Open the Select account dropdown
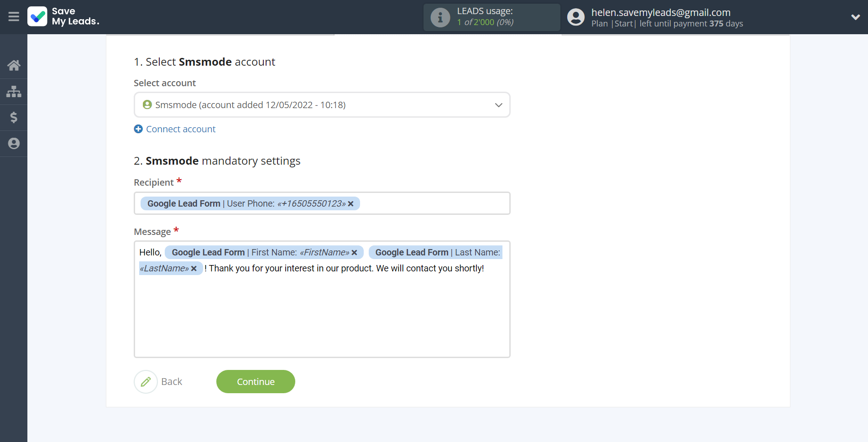 (x=322, y=105)
